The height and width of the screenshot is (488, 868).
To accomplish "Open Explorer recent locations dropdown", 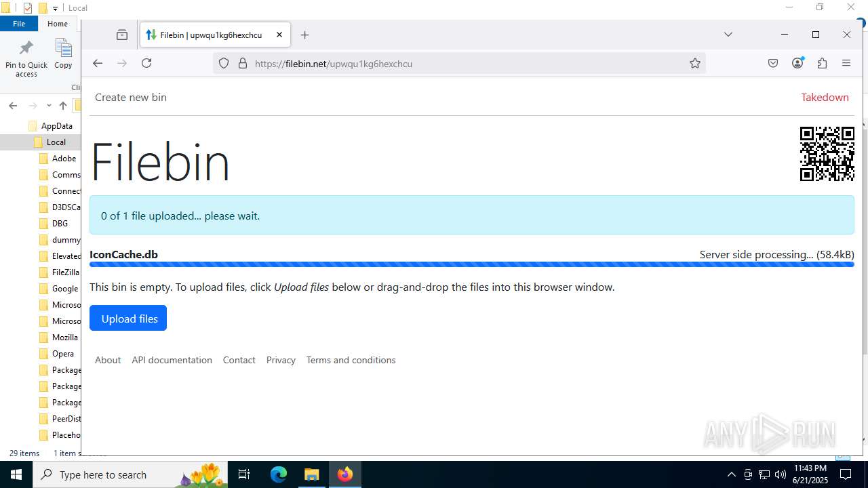I will [49, 106].
